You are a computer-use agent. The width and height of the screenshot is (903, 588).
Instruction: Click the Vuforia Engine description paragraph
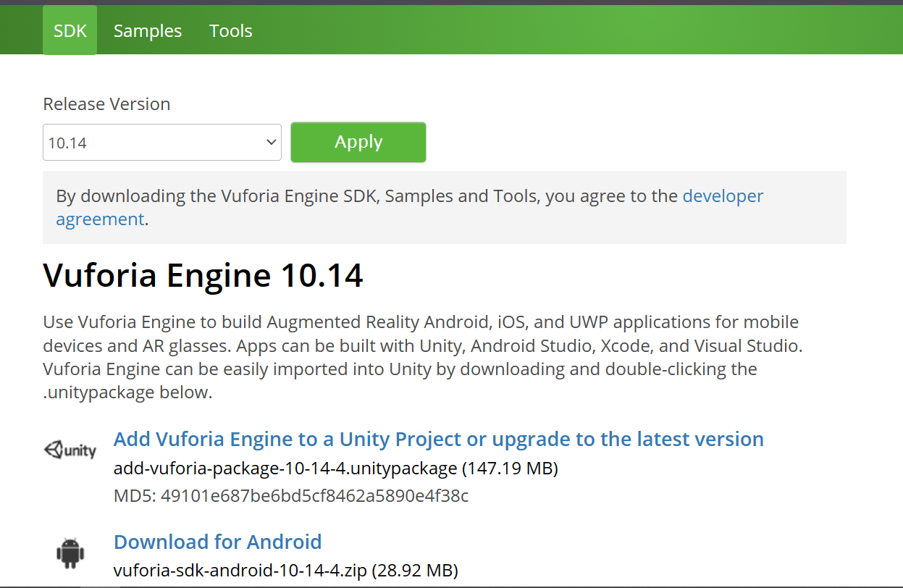point(422,357)
